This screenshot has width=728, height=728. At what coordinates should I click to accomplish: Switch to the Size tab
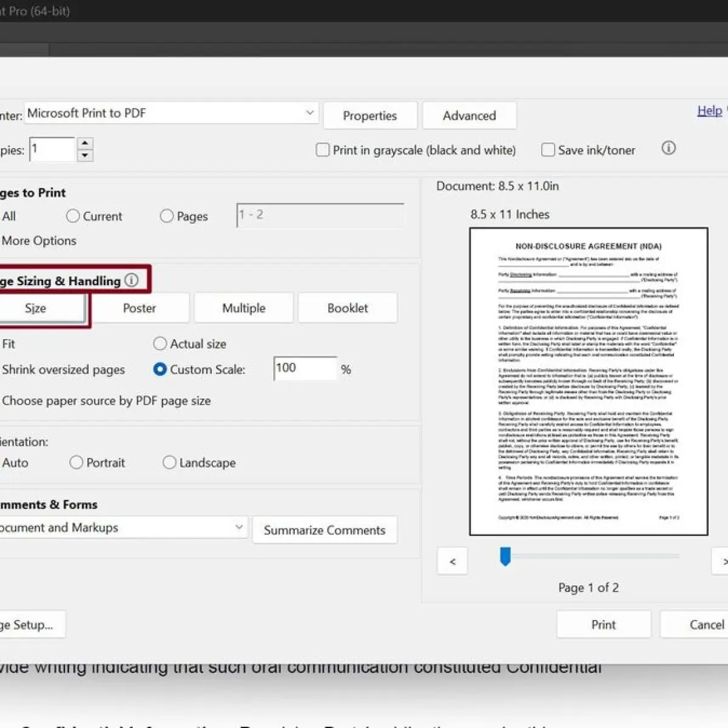41,308
